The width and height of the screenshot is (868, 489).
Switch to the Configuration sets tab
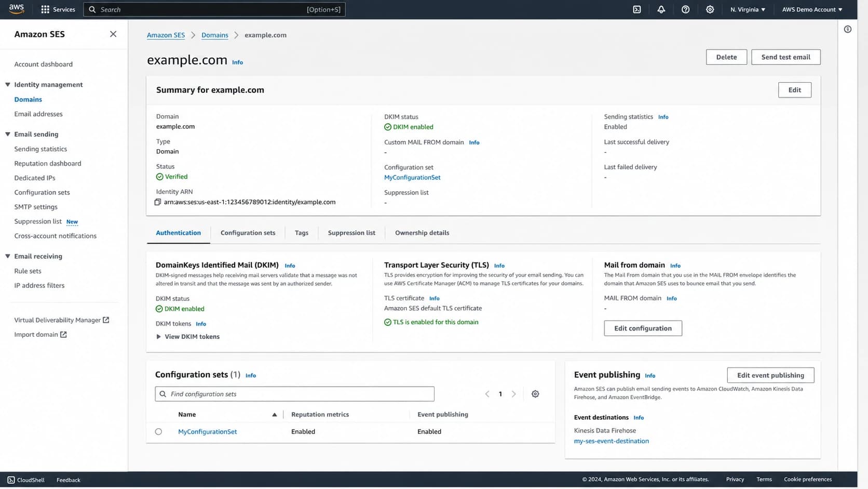pyautogui.click(x=248, y=233)
